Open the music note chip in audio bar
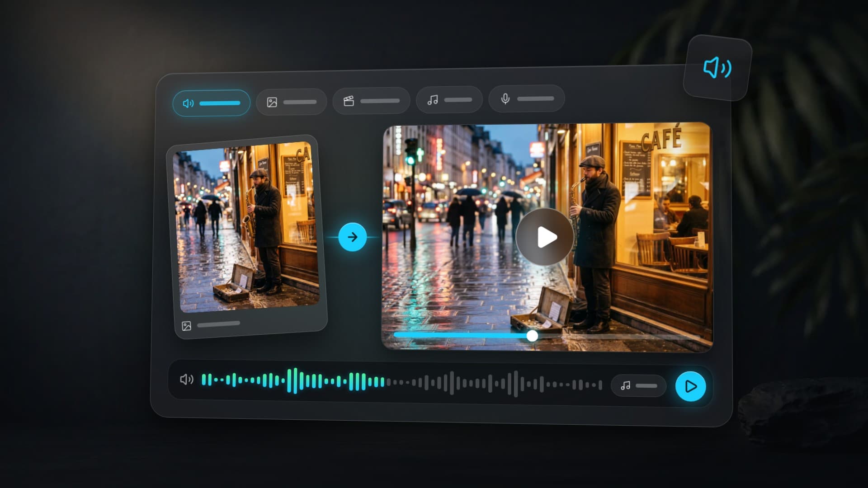The height and width of the screenshot is (488, 868). point(638,385)
